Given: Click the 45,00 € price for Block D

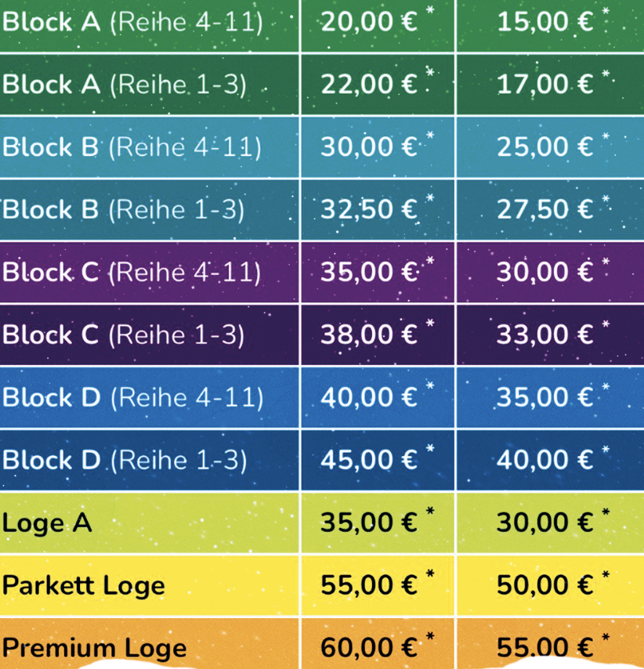Looking at the screenshot, I should [x=369, y=460].
